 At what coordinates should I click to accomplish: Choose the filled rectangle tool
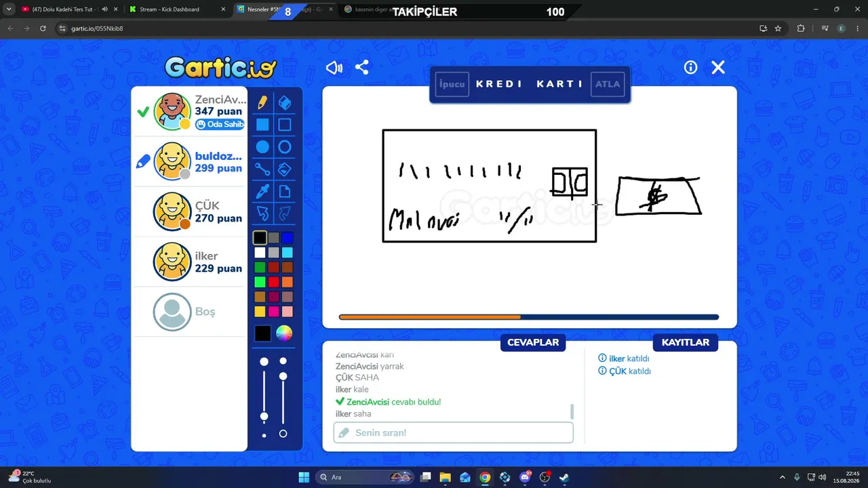click(262, 125)
